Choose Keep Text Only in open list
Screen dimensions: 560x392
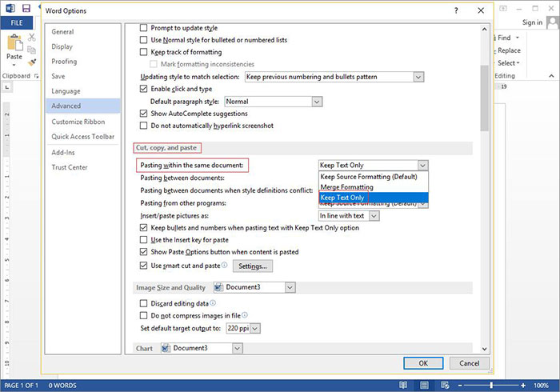[374, 198]
